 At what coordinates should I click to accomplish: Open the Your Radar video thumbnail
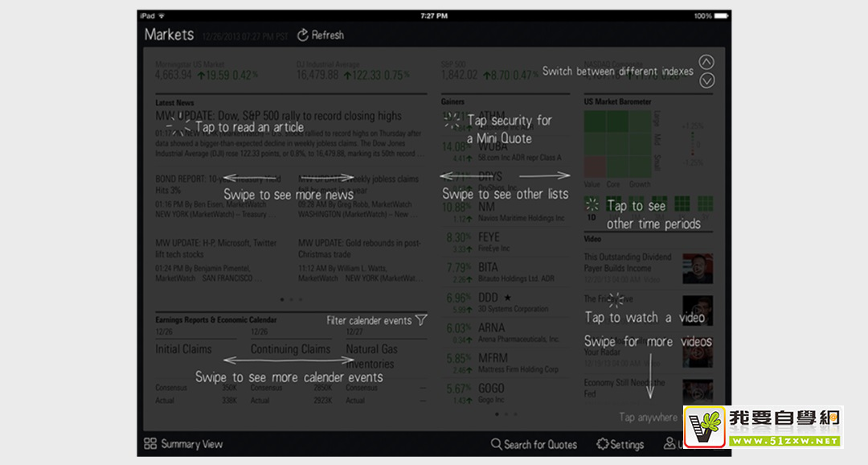coord(698,352)
